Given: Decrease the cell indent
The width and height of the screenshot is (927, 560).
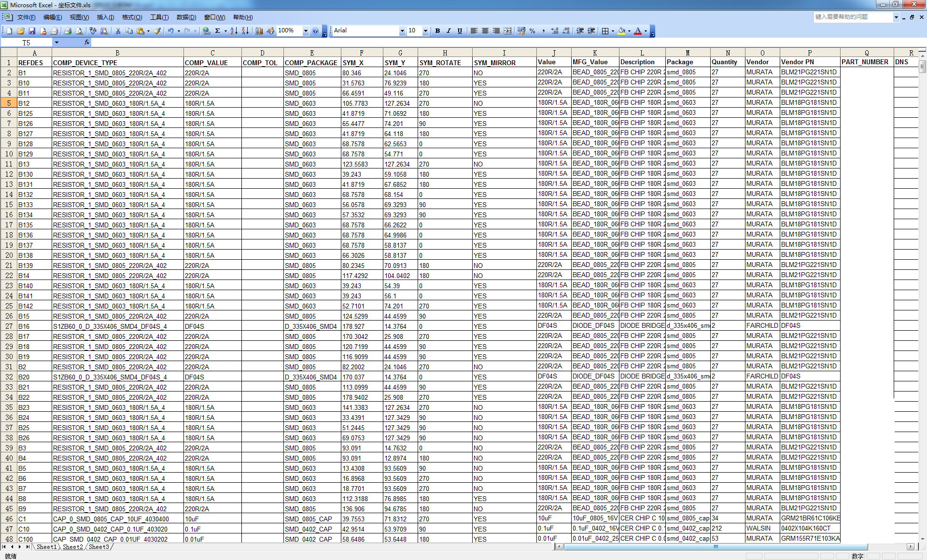Looking at the screenshot, I should [x=580, y=31].
